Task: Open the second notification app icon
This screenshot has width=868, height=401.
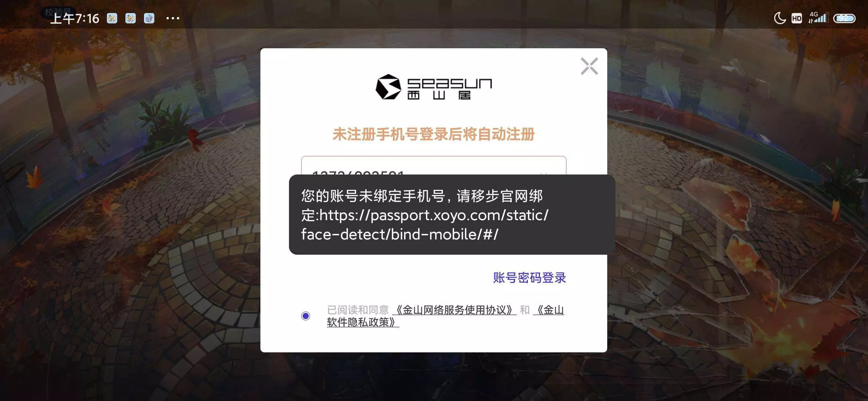Action: 131,18
